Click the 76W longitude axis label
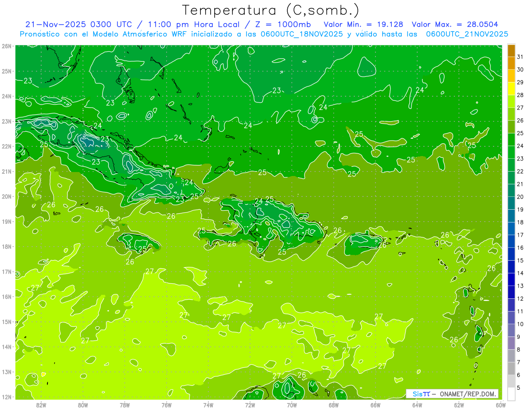 coord(167,404)
